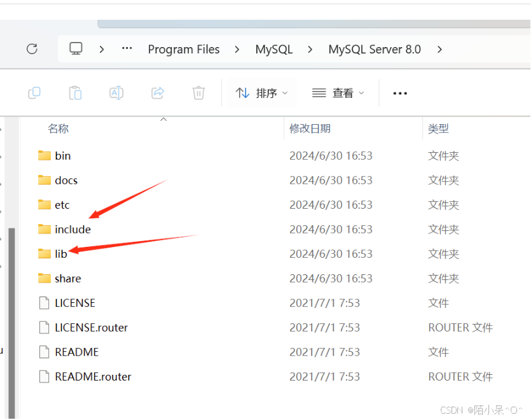The height and width of the screenshot is (420, 531).
Task: Click the file name lib
Action: [x=61, y=254]
